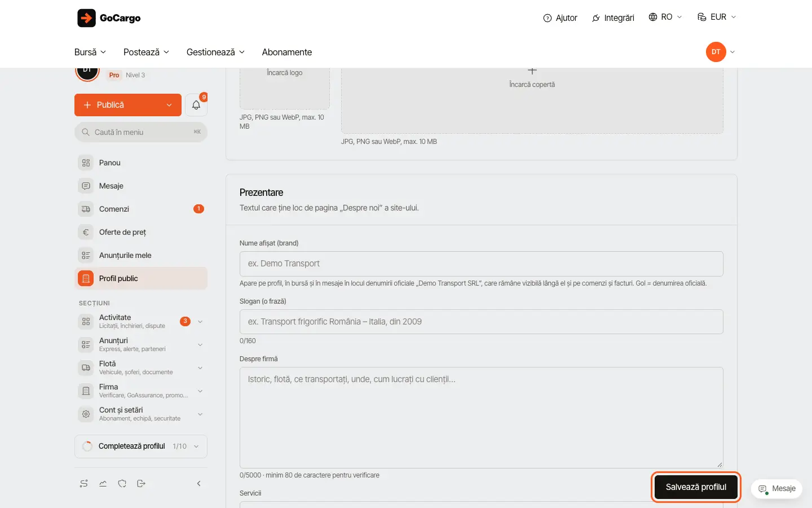Expand the Anunțuri section

pyautogui.click(x=200, y=345)
